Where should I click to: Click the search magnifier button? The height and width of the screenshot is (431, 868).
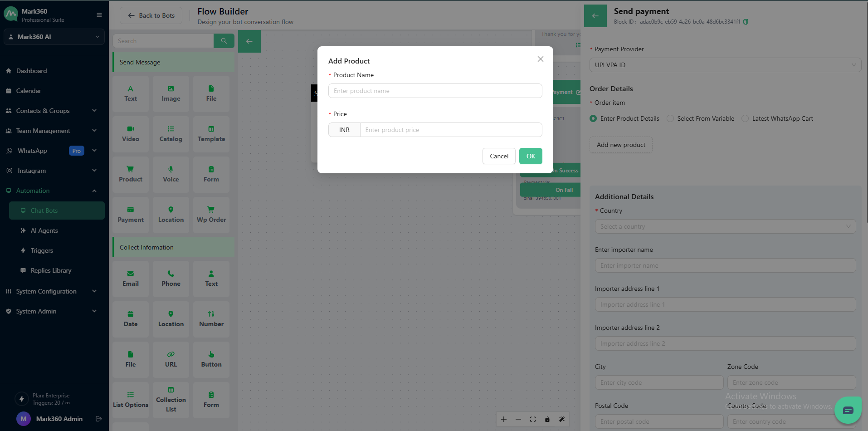tap(224, 41)
